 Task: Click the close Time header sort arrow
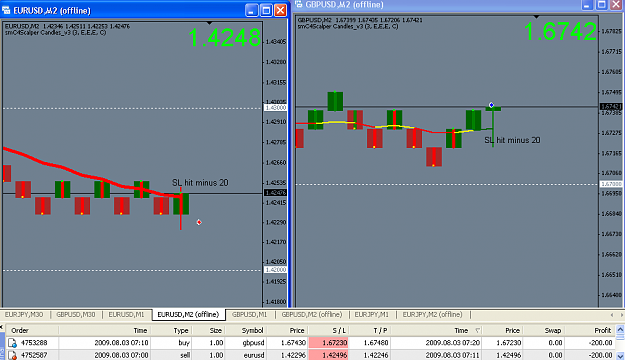[x=478, y=330]
